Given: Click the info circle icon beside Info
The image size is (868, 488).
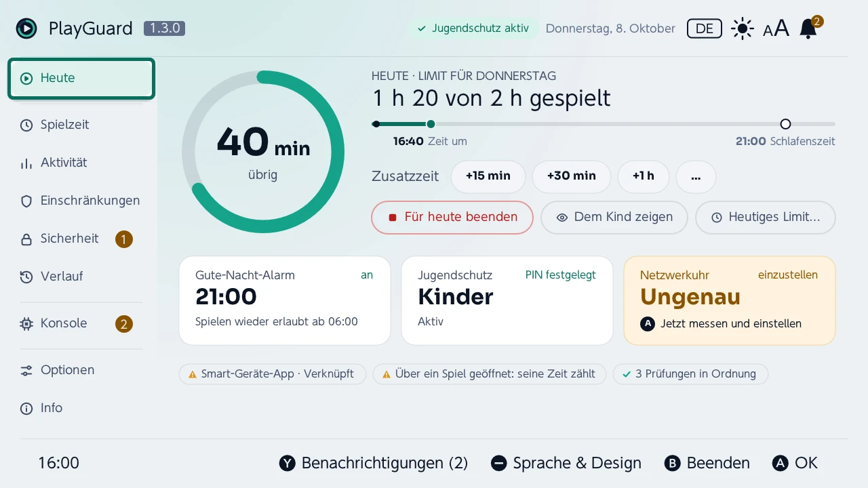Looking at the screenshot, I should click(26, 408).
